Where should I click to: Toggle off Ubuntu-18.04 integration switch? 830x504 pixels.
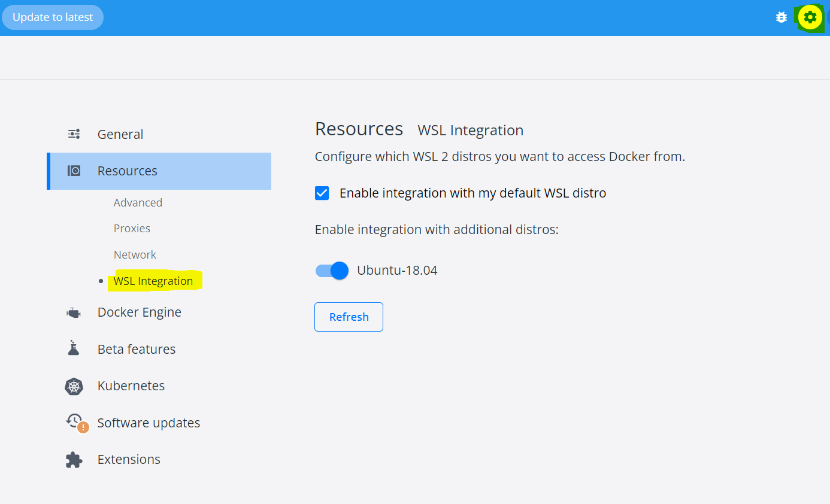(x=332, y=271)
